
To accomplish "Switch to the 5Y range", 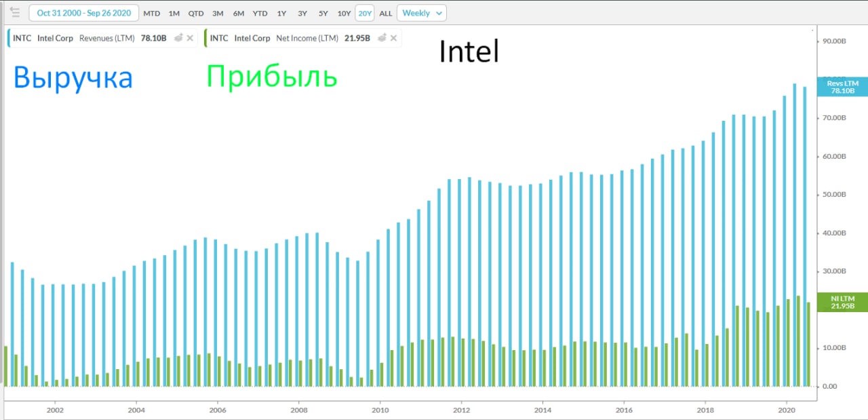I will [323, 13].
